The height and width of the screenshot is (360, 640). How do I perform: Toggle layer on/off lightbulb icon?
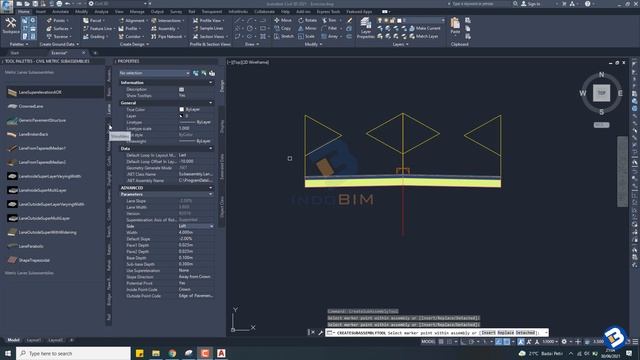pos(380,20)
